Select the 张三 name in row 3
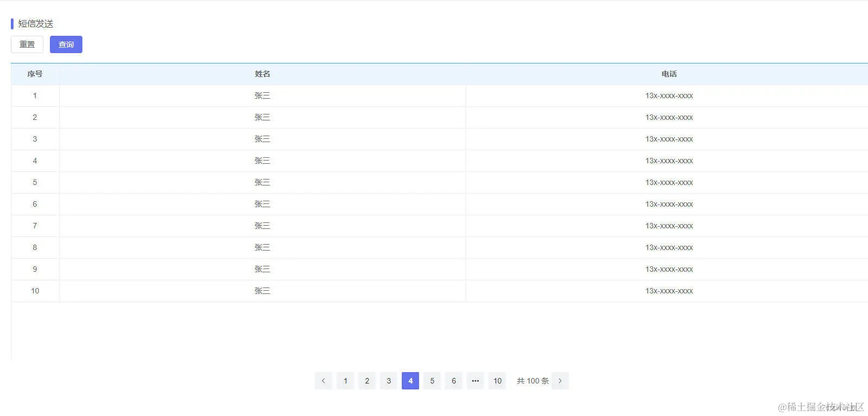This screenshot has width=868, height=416. [262, 139]
